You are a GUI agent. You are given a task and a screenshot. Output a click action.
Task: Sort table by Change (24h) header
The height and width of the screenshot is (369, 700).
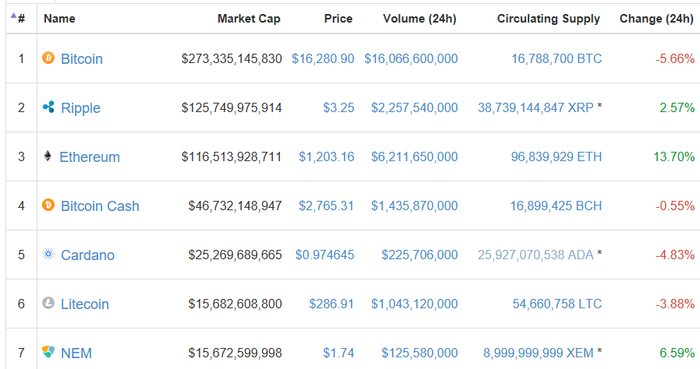pos(656,19)
